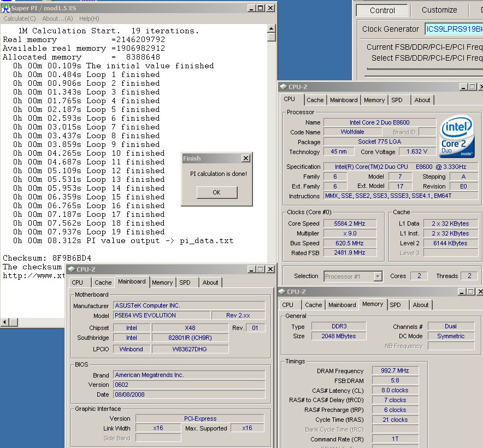
Task: Click the cycle time value '21 clocks'
Action: click(395, 420)
